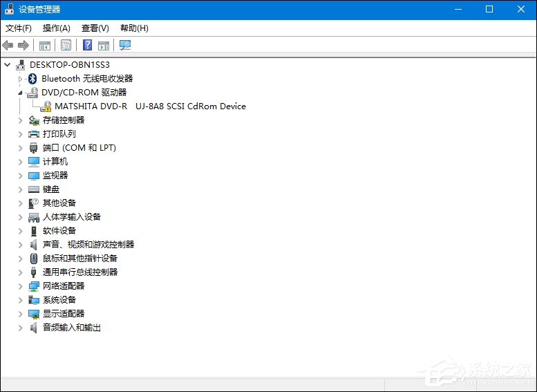Viewport: 537px width, 392px height.
Task: Click the 网络适配器 network icon
Action: [34, 286]
